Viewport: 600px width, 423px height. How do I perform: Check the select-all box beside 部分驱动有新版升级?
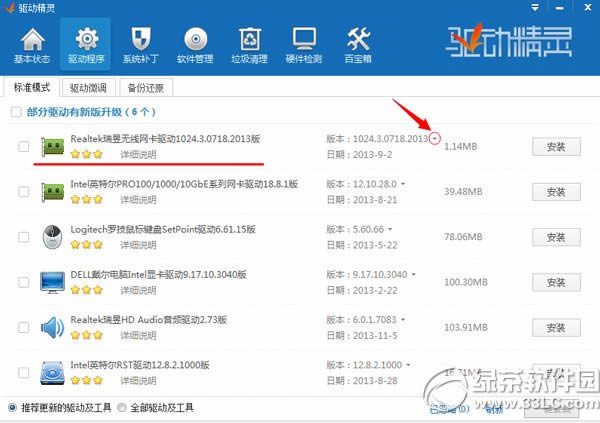tap(16, 112)
